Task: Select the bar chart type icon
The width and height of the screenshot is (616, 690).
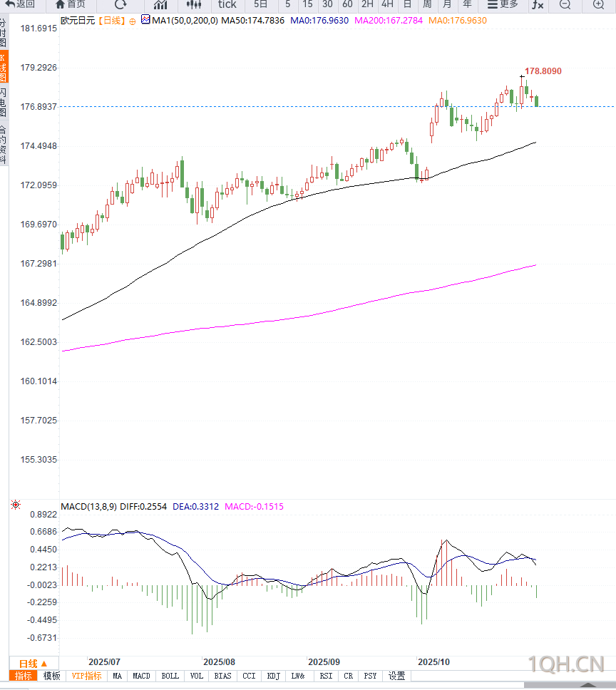Action: [x=160, y=4]
